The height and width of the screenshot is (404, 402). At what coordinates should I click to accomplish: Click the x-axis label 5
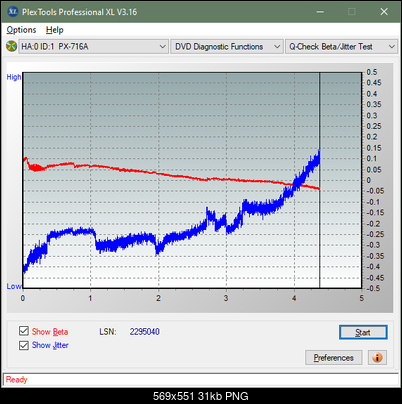click(362, 298)
